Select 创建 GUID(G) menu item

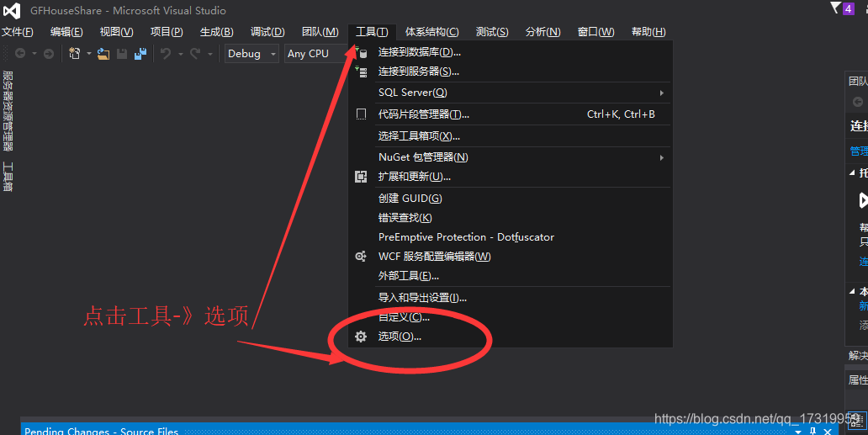pyautogui.click(x=511, y=198)
